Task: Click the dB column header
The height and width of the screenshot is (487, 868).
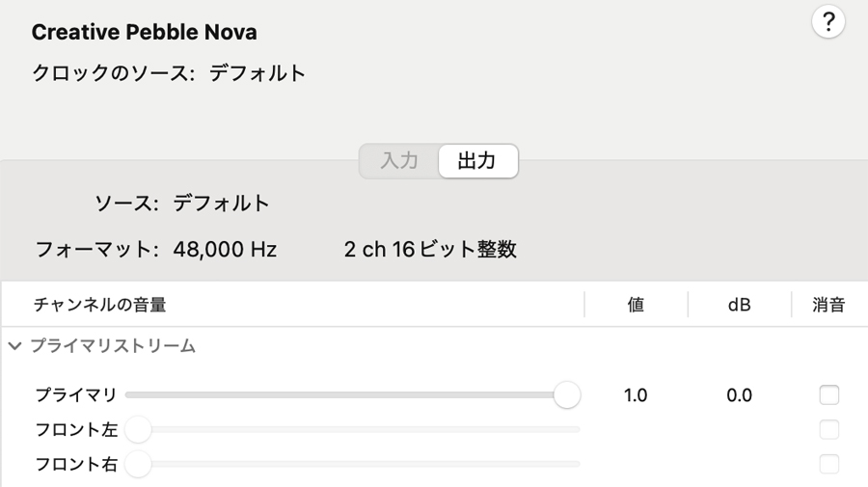Action: [x=739, y=305]
